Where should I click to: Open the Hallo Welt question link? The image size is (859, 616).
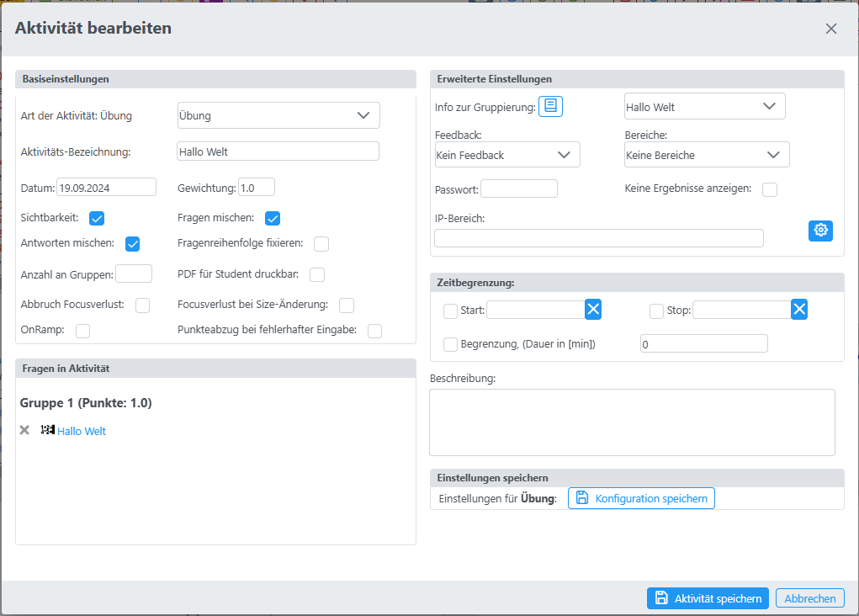[82, 431]
